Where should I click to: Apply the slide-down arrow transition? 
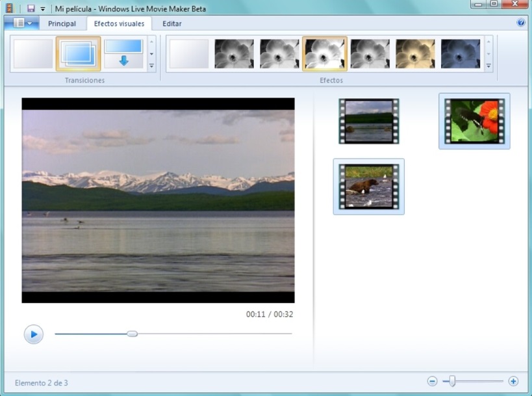(123, 54)
